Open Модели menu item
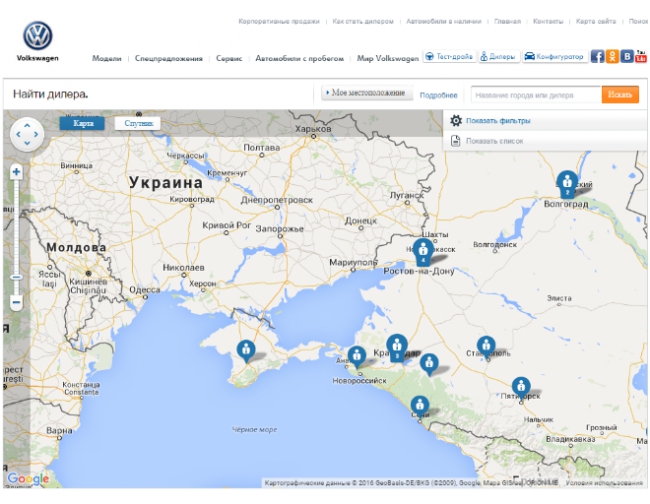Viewport: 650px width, 504px height. pyautogui.click(x=106, y=59)
